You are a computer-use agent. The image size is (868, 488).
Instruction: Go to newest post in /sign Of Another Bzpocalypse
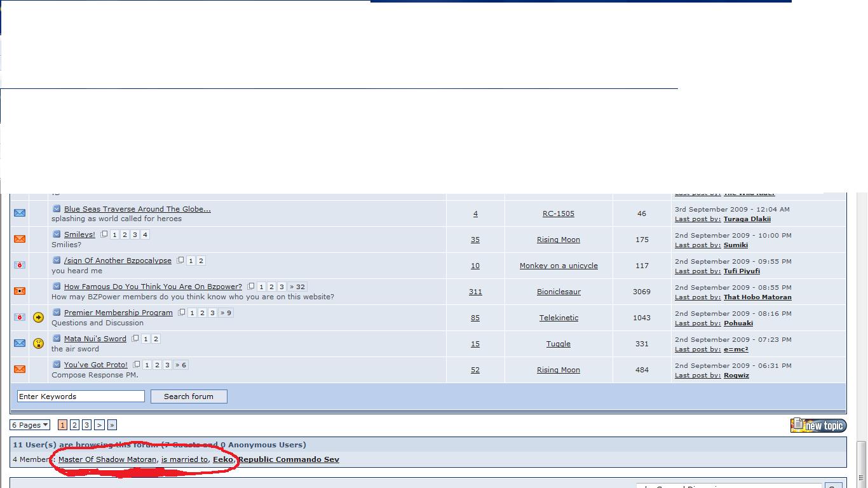57,261
